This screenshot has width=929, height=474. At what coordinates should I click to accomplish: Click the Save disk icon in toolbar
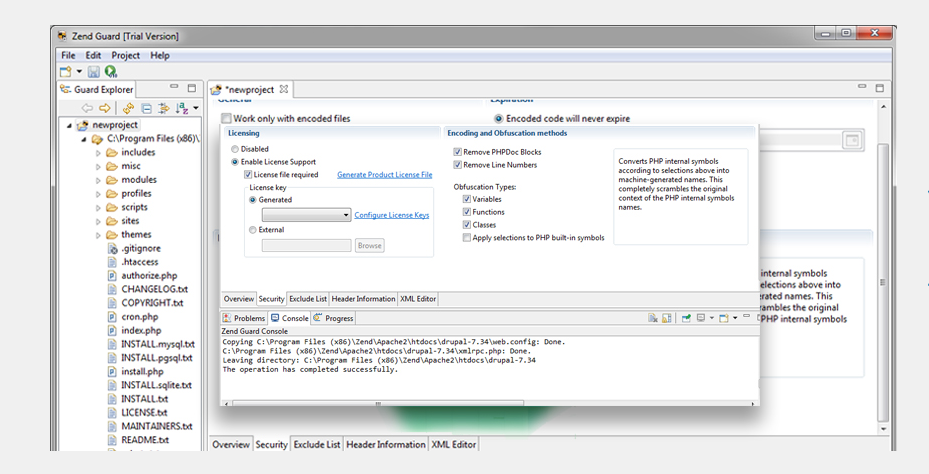[94, 72]
